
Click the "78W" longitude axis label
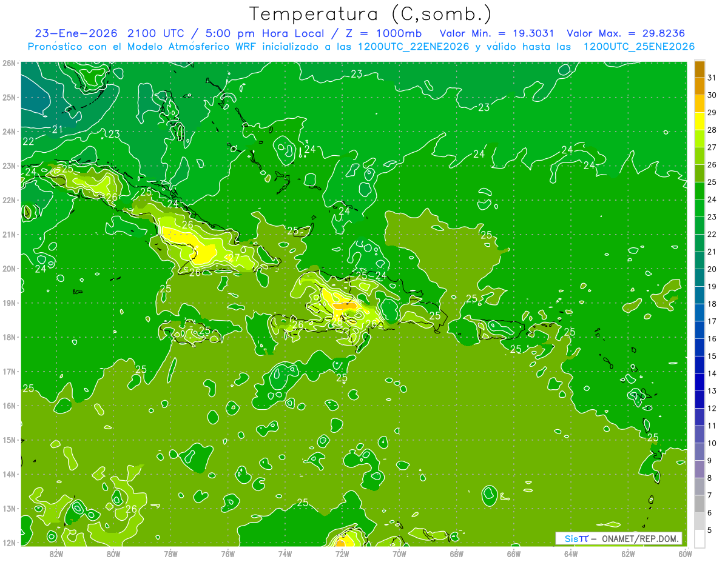click(x=170, y=553)
